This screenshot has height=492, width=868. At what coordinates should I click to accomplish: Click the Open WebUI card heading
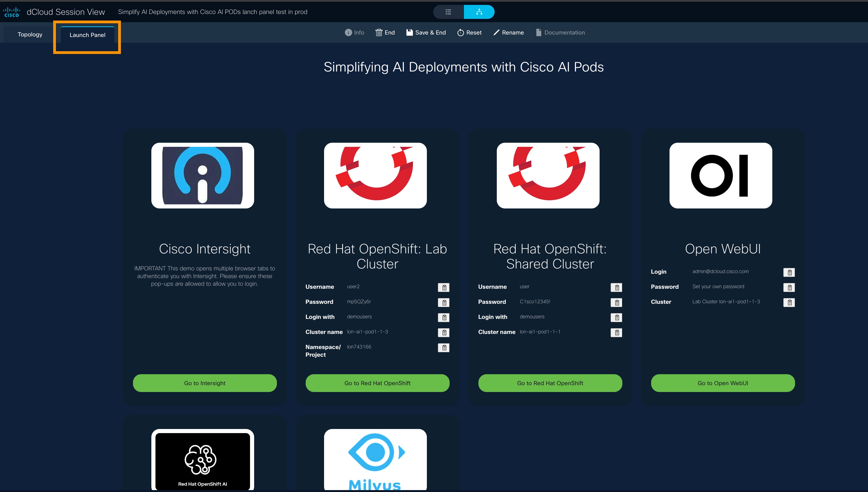723,249
